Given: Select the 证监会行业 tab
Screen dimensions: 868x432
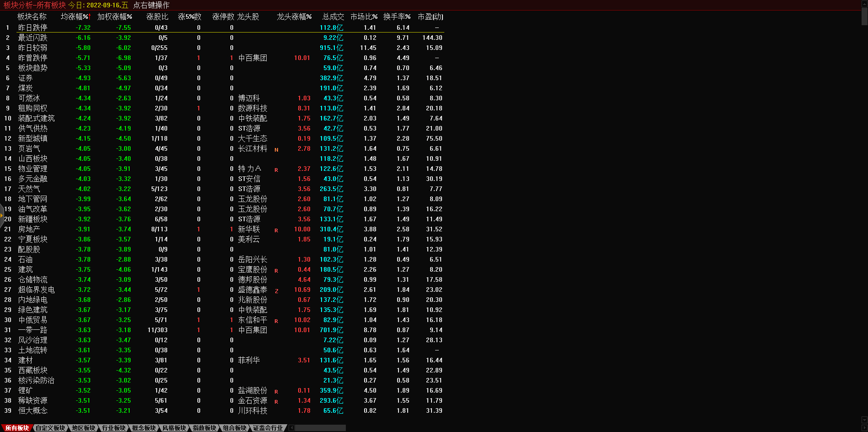Looking at the screenshot, I should coord(268,428).
